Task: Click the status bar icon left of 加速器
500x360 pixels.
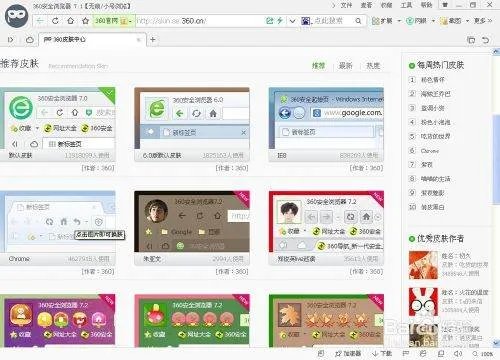Action: pos(321,354)
